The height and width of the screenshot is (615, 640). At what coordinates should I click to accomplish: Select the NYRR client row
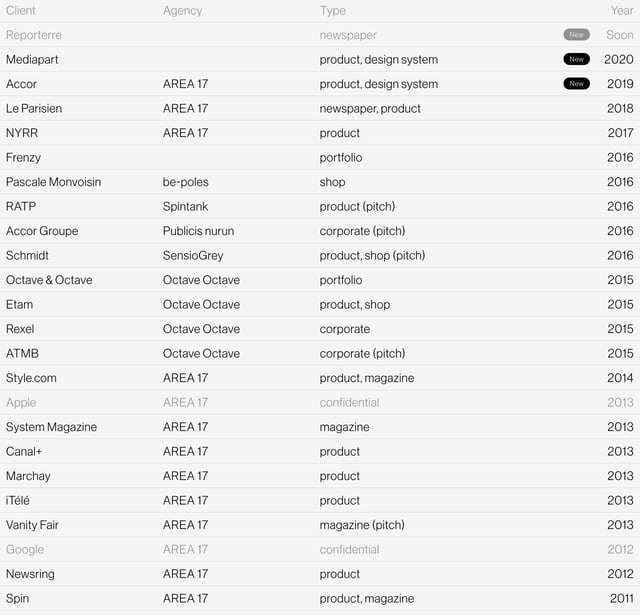[22, 133]
